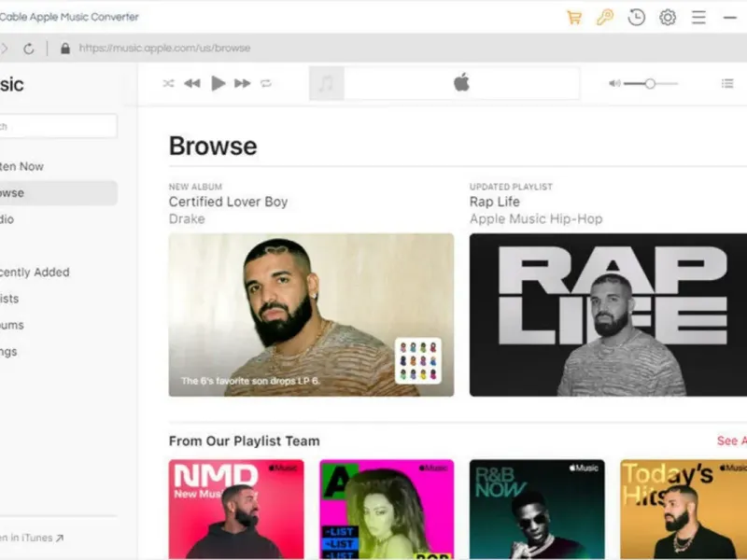This screenshot has height=560, width=747.
Task: Toggle shuffle playback
Action: click(x=168, y=84)
